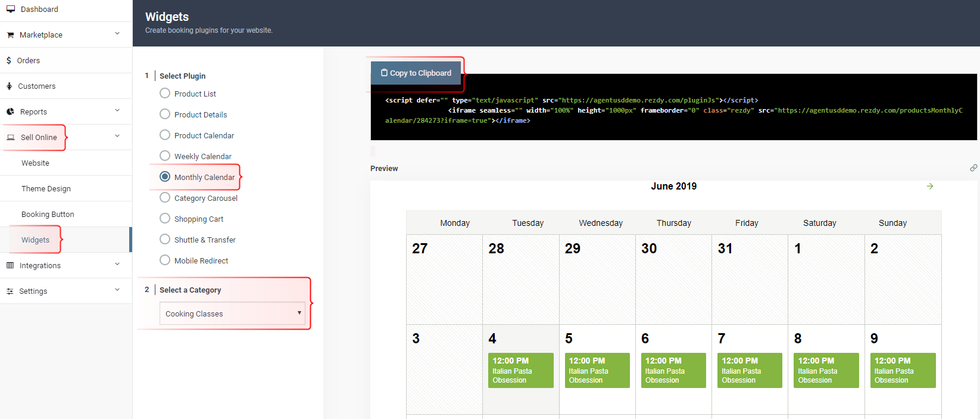Expand the Reports menu chevron

pos(117,110)
